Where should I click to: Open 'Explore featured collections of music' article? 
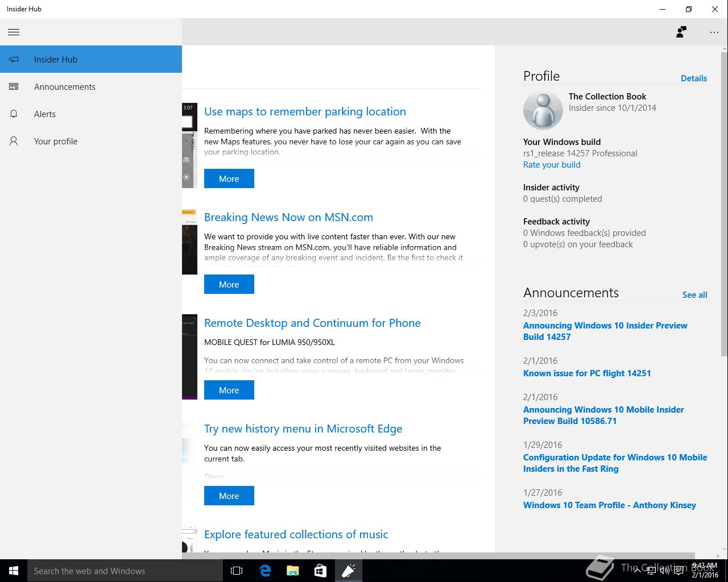tap(296, 534)
